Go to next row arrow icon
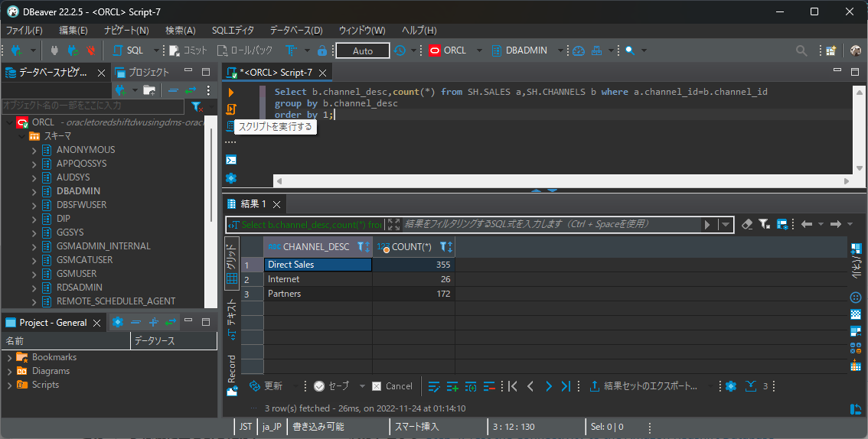868x439 pixels. 549,386
